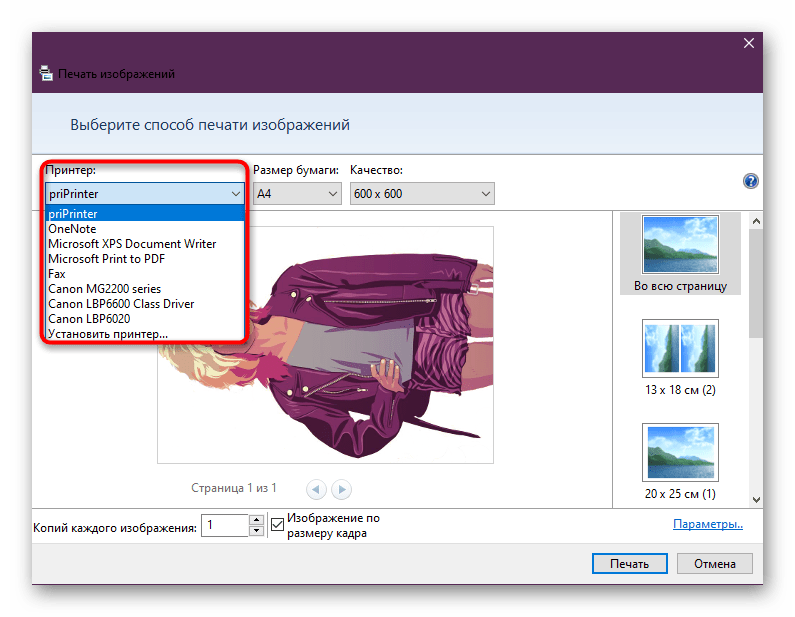The height and width of the screenshot is (617, 795).
Task: Open the Параметры link
Action: [x=708, y=524]
